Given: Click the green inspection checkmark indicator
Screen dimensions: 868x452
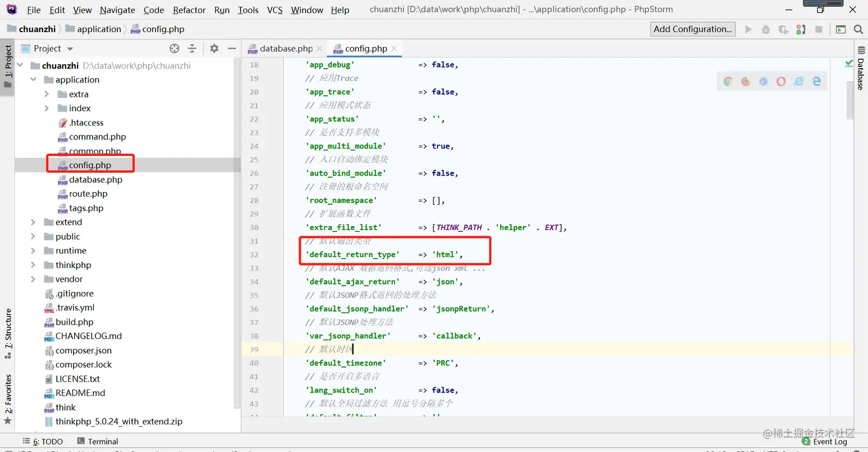Looking at the screenshot, I should click(849, 64).
